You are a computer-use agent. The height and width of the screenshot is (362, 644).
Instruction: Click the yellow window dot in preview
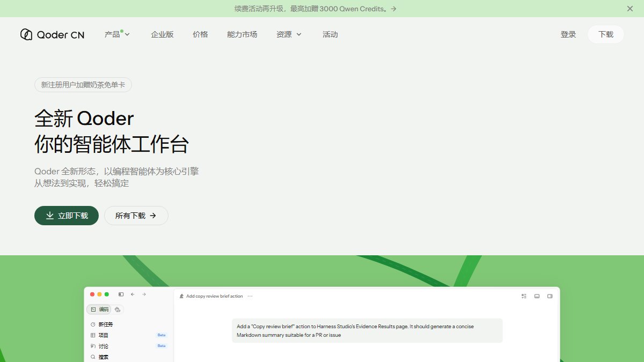[x=99, y=294]
